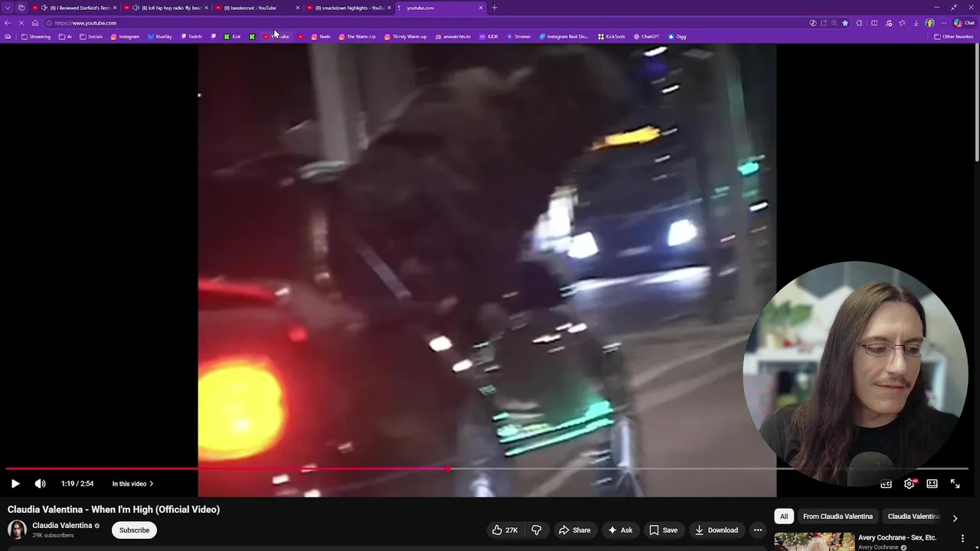Open the ChatGPT bookmark
980x551 pixels.
(x=647, y=37)
